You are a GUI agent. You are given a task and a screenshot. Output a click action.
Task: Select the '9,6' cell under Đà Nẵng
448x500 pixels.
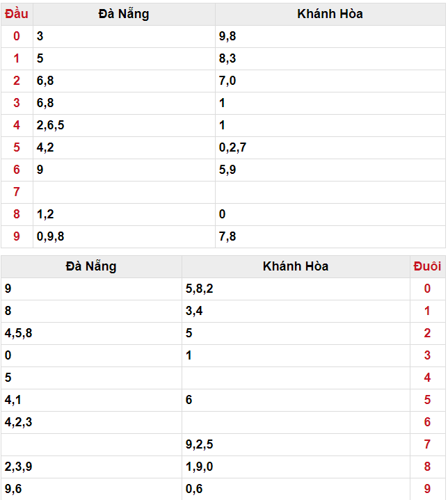13,490
